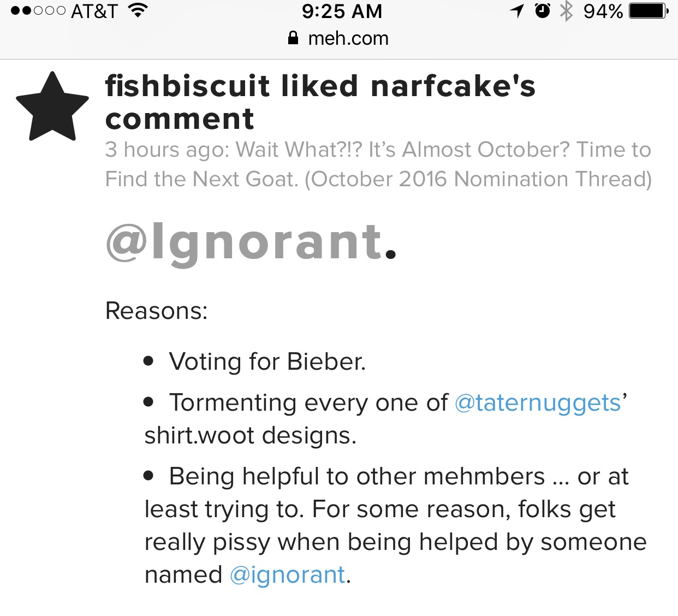The image size is (678, 616).
Task: Tap the 94% battery percentage text
Action: [x=603, y=11]
